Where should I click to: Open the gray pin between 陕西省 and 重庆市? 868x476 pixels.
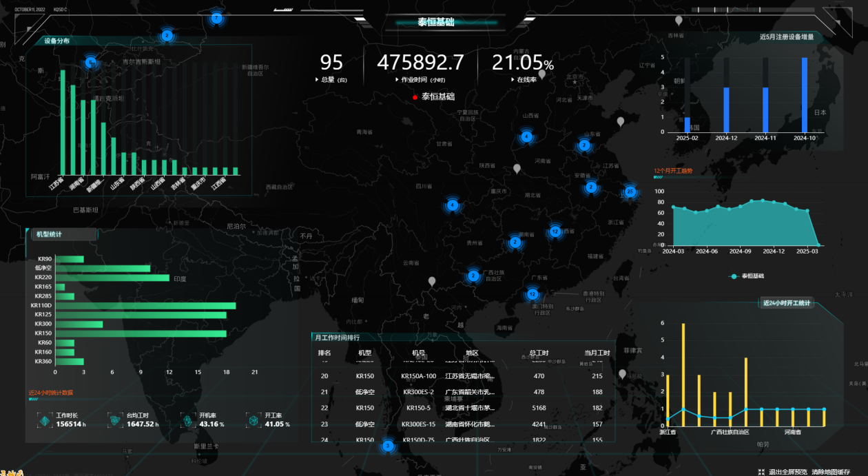point(517,169)
